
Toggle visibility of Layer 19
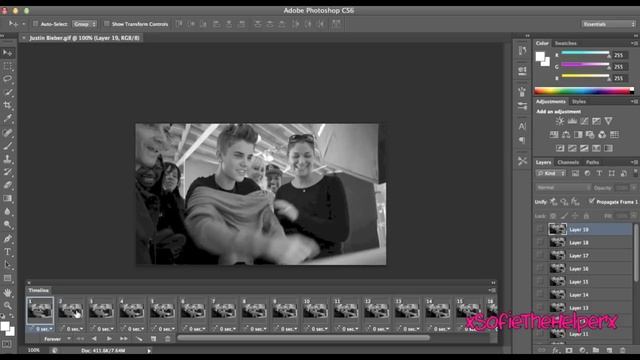point(540,229)
